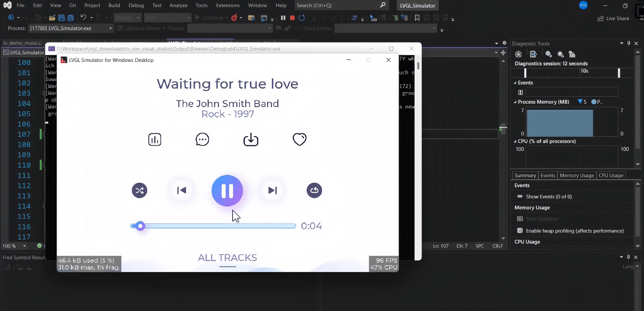This screenshot has height=311, width=644.
Task: Click the share/export icon
Action: 251,139
